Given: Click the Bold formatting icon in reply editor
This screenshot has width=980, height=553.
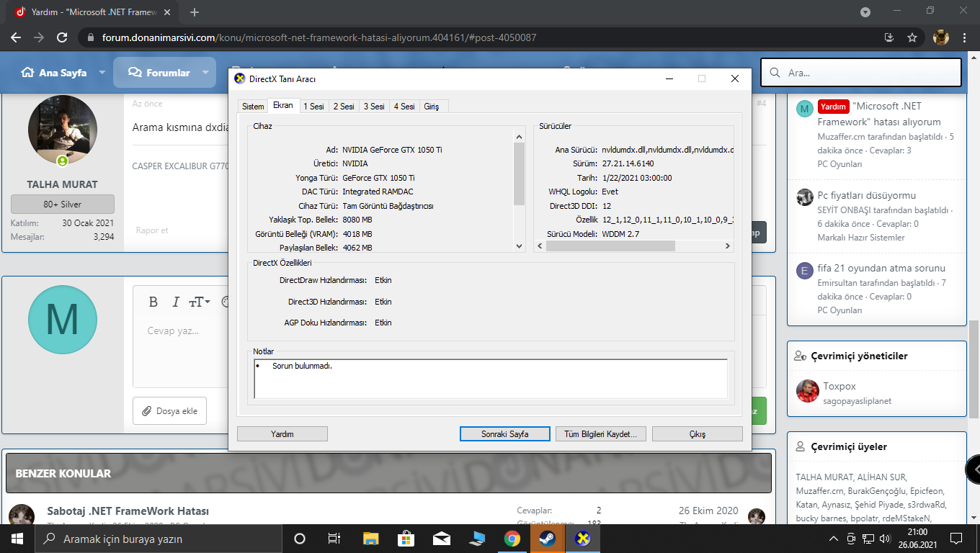Looking at the screenshot, I should click(153, 302).
